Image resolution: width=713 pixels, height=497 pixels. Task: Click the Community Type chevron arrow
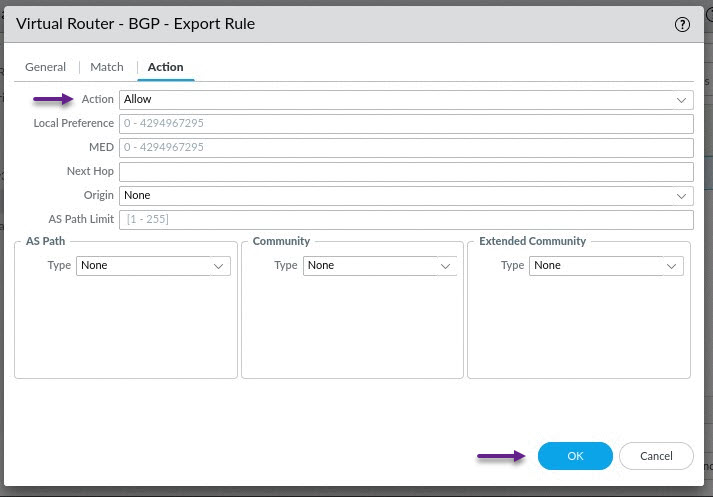tap(445, 266)
